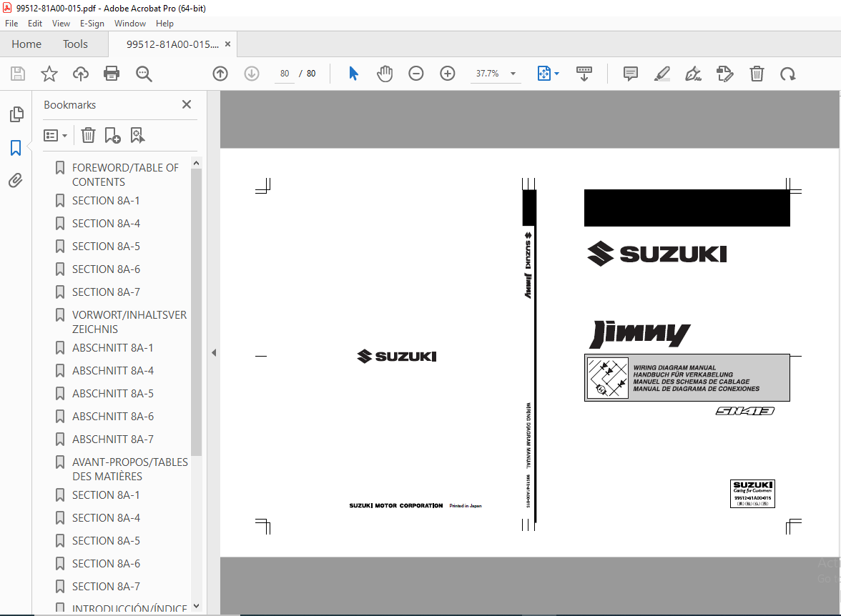
Task: Zoom in with plus button
Action: coord(448,74)
